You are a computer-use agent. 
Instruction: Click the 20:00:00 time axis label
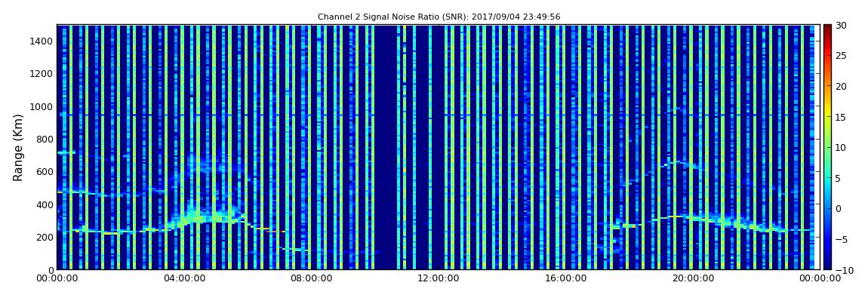coord(692,278)
